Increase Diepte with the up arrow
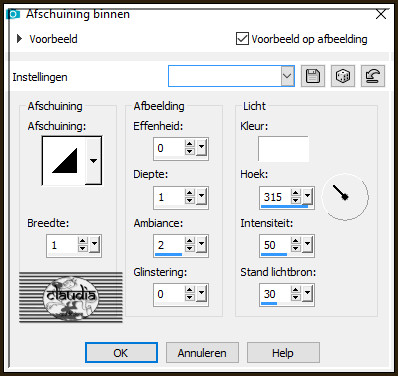398x376 pixels. tap(190, 193)
